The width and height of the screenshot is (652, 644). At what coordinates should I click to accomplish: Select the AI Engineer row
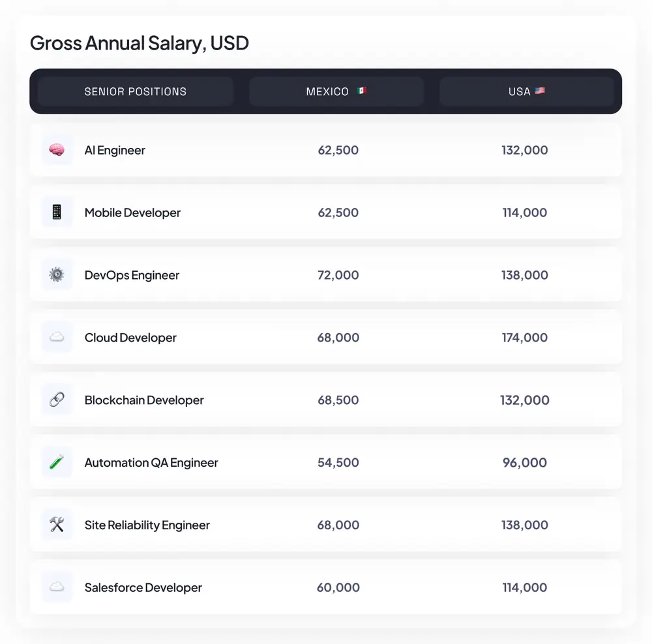pos(326,150)
